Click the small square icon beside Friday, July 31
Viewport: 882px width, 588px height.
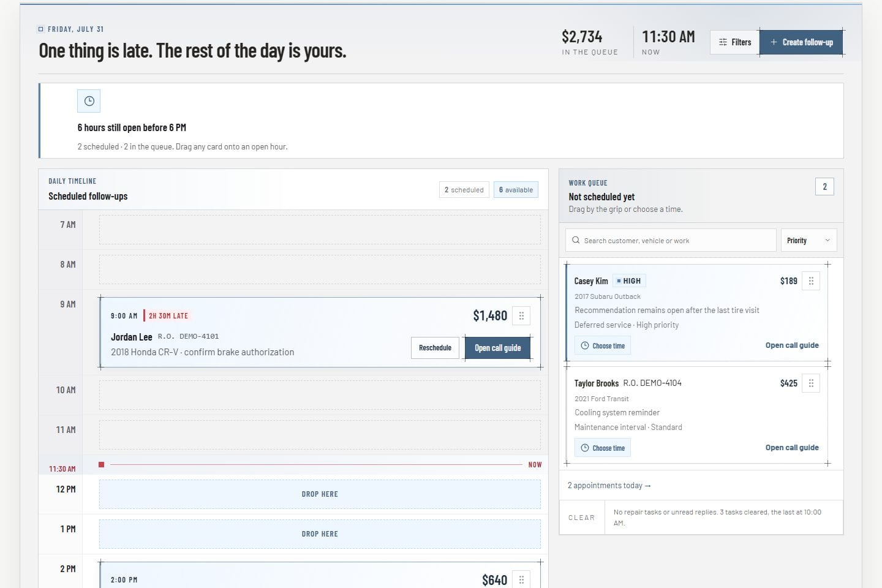coord(41,29)
